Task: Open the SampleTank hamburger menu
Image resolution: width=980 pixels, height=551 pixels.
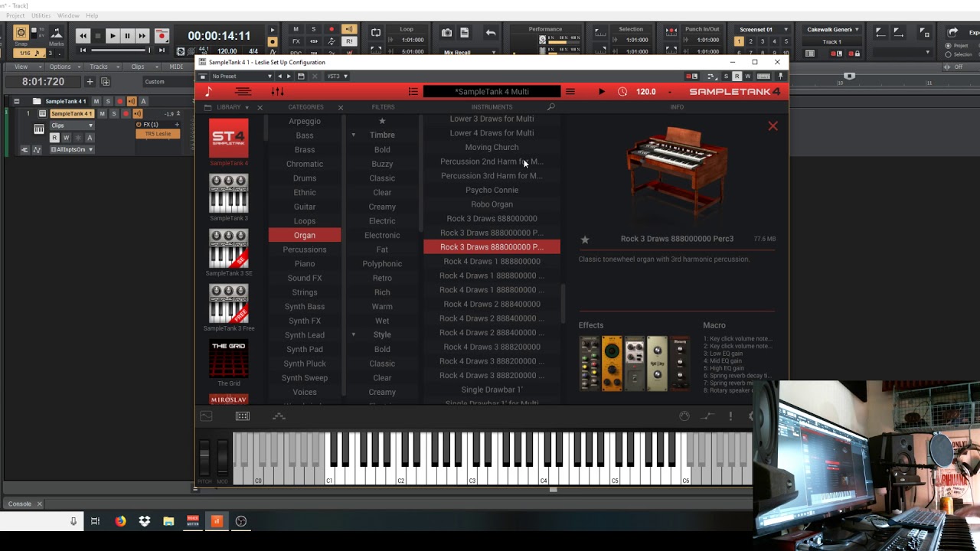Action: [570, 91]
